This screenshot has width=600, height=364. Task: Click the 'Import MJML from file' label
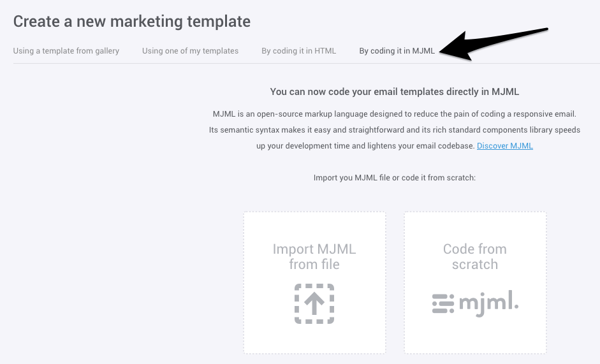pyautogui.click(x=314, y=256)
